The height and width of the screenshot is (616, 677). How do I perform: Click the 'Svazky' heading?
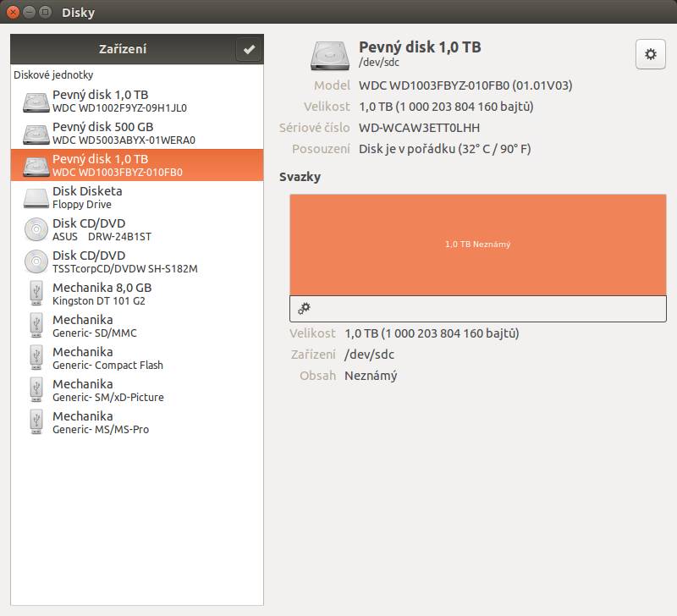pyautogui.click(x=300, y=177)
